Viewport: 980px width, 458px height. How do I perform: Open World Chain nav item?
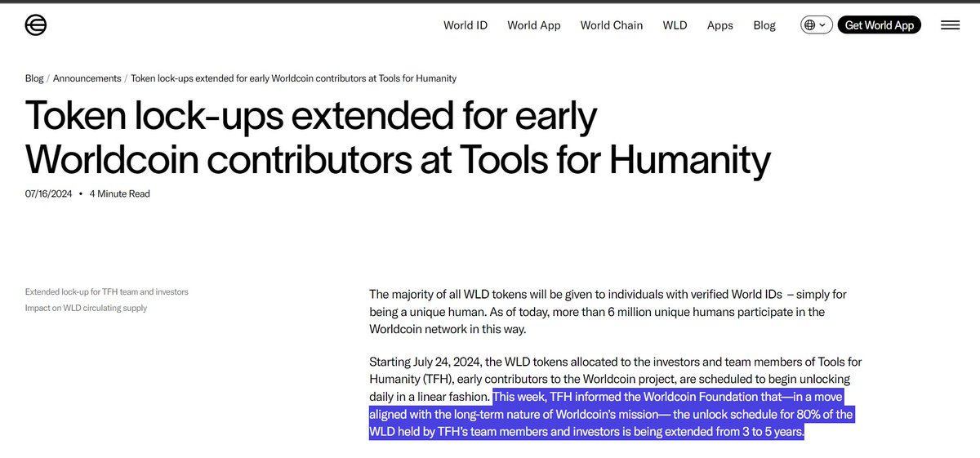click(x=612, y=25)
